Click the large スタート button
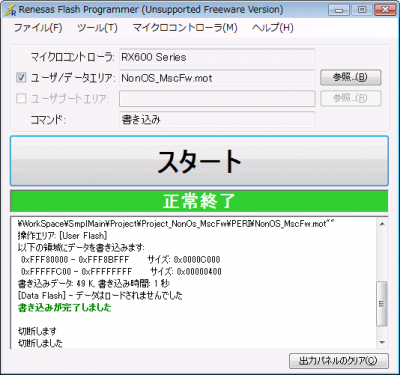 pos(199,161)
